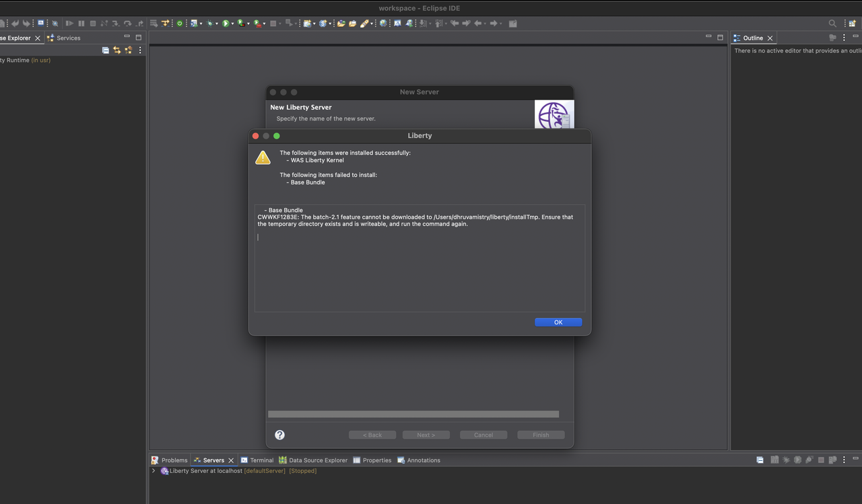Open the Outline view's three-dot menu
Viewport: 862px width, 504px height.
tap(844, 38)
